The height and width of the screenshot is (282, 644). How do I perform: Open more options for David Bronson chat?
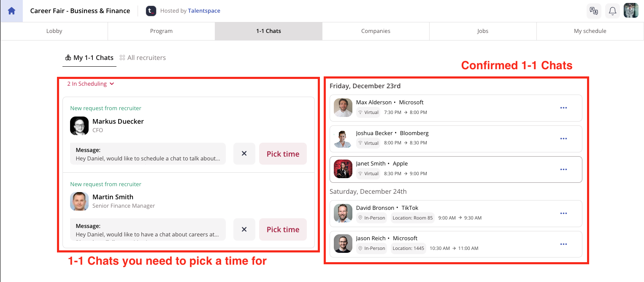point(563,213)
